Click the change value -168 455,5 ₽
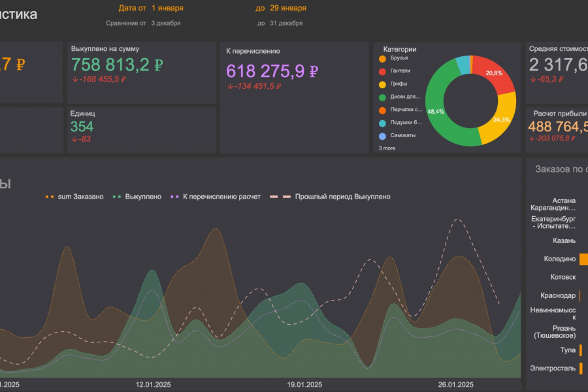 coord(99,79)
